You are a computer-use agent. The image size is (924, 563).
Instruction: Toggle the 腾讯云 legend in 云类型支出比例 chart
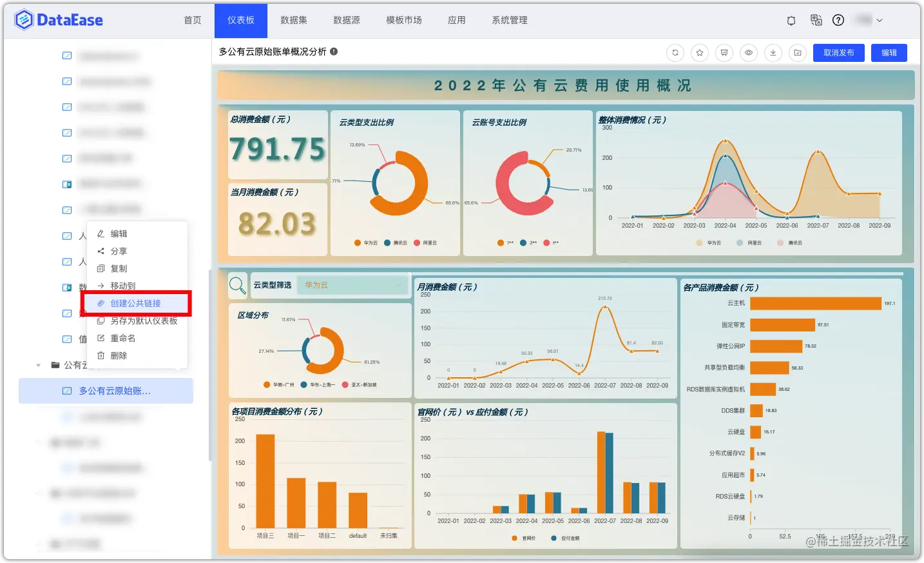(396, 242)
